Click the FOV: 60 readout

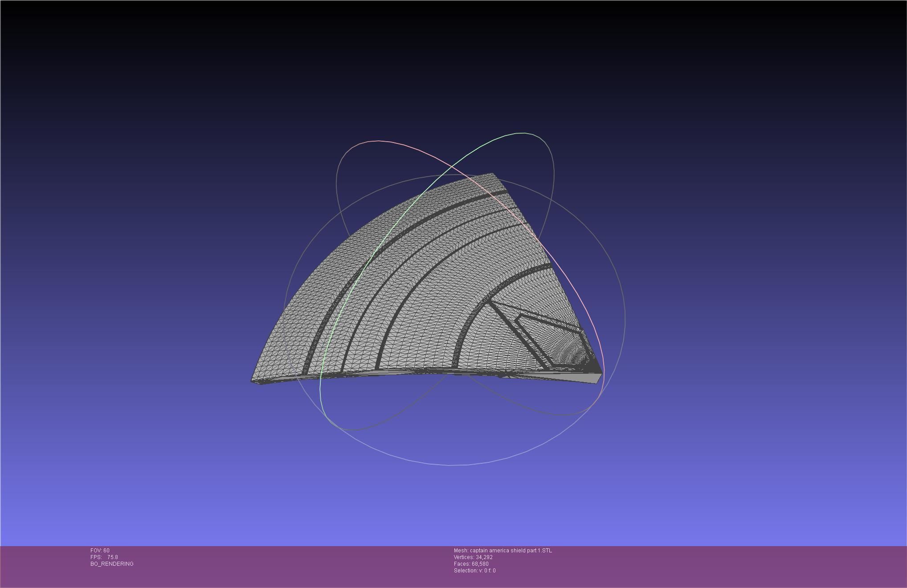pyautogui.click(x=100, y=551)
